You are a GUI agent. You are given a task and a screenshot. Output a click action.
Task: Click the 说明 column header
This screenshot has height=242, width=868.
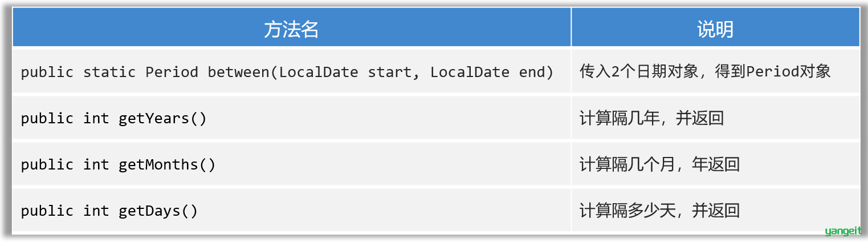(715, 27)
